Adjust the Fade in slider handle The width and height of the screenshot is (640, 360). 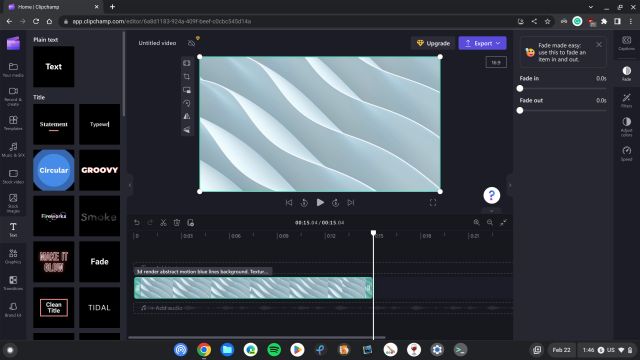click(520, 88)
